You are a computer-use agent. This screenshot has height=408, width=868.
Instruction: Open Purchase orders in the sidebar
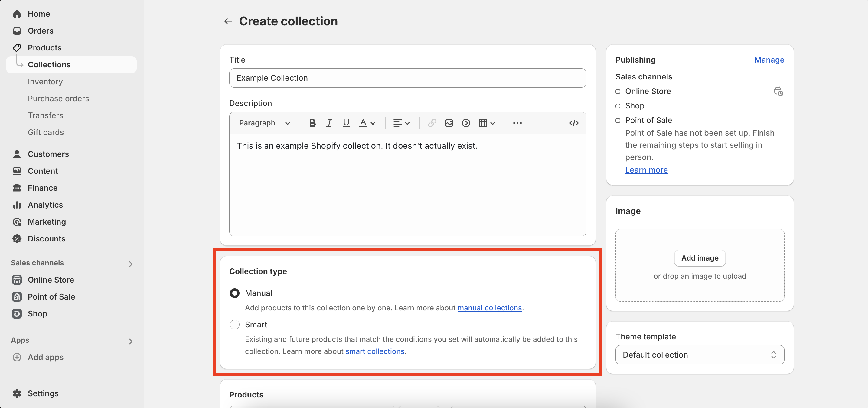point(58,98)
